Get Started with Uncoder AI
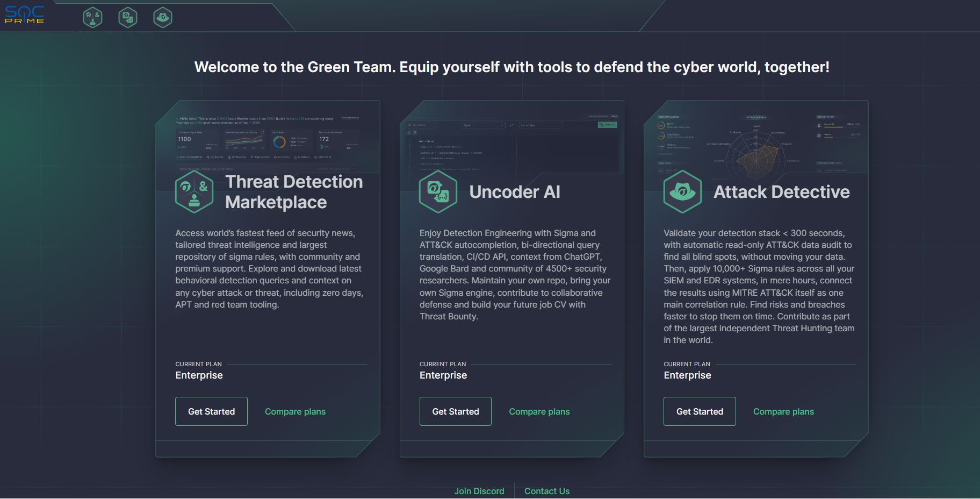The height and width of the screenshot is (499, 980). 456,411
